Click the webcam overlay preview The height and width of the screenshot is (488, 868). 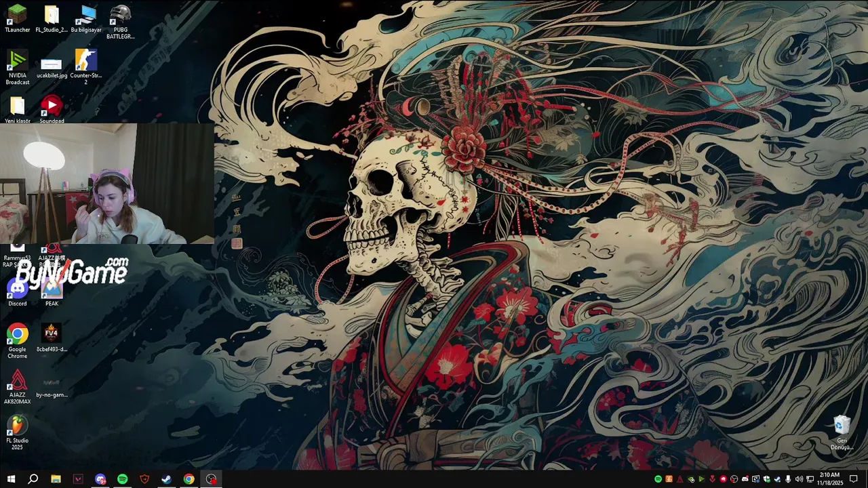107,184
